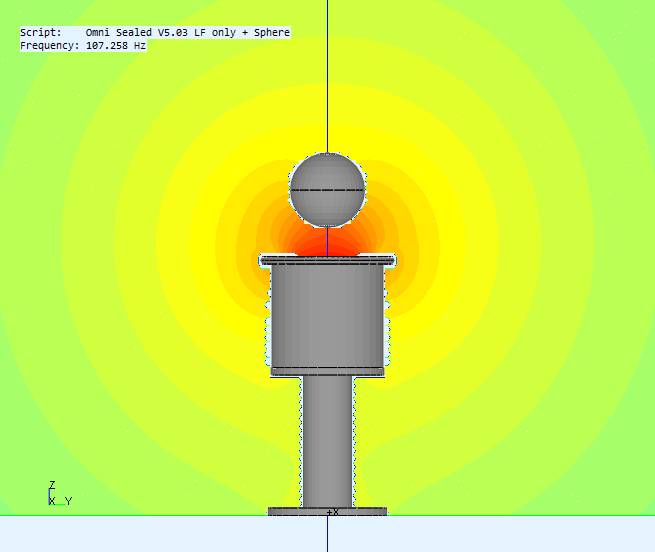655x552 pixels.
Task: Click the script name 'Omni Sealed V5.03 LF only + Sphere'
Action: click(188, 33)
